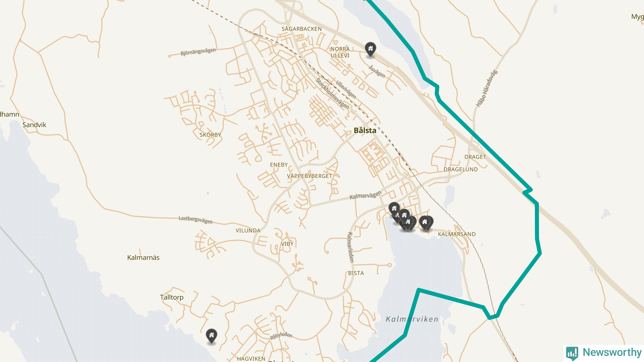Click the DRAGELUND district label

461,169
